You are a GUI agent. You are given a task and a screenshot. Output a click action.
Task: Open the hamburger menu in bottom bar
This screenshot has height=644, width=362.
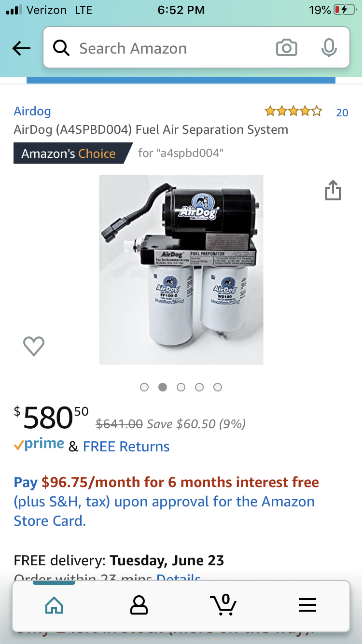coord(307,605)
